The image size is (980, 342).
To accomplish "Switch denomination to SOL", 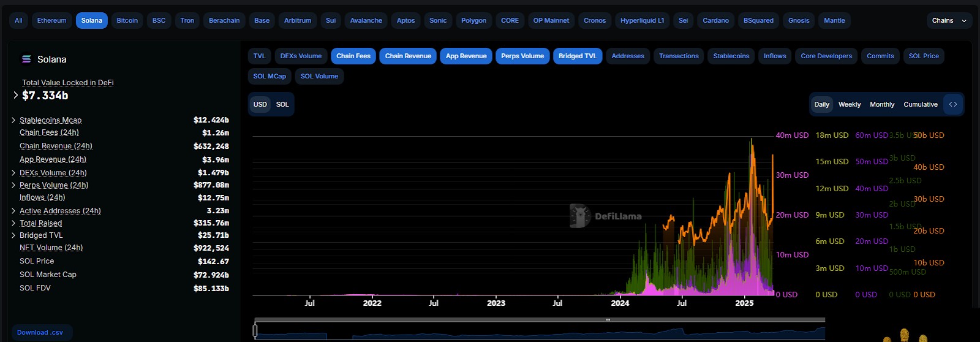I will pyautogui.click(x=282, y=104).
